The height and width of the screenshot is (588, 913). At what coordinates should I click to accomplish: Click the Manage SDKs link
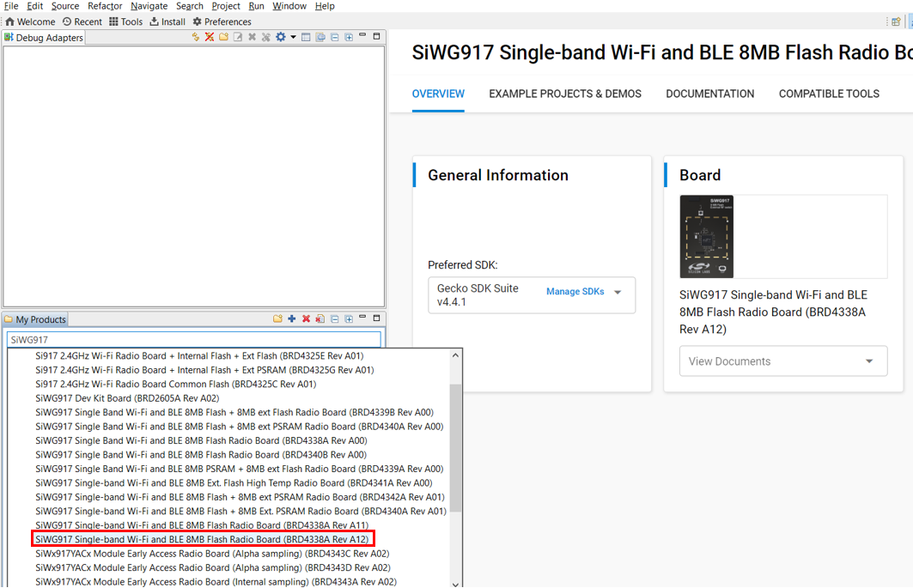click(x=575, y=292)
